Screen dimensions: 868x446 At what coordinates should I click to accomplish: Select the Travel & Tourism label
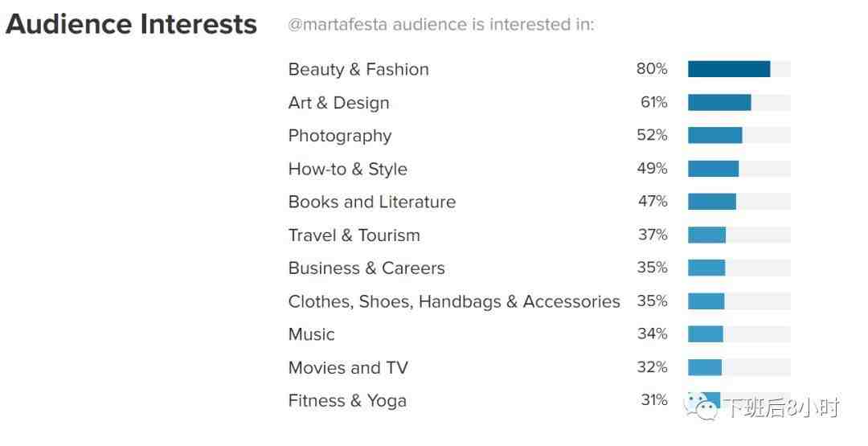[354, 235]
